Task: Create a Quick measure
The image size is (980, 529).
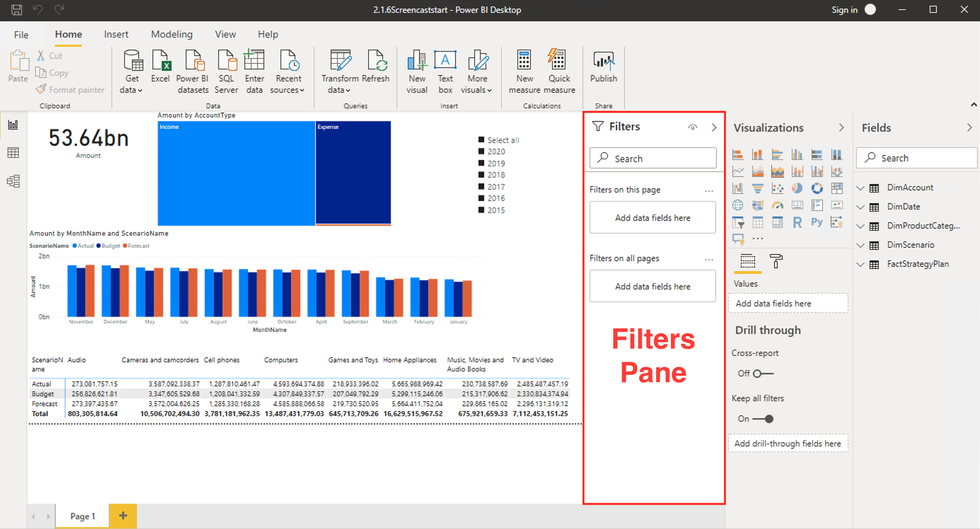Action: point(559,71)
